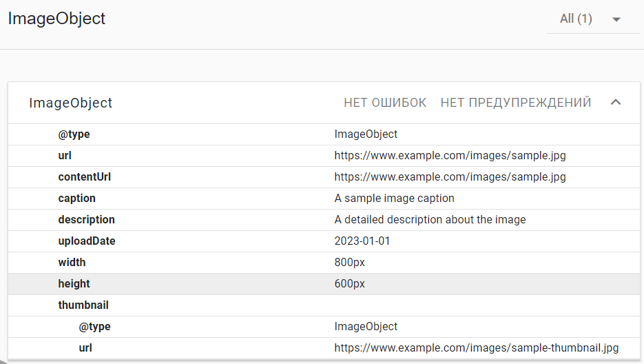
Task: Select the nested @type under thumbnail
Action: 94,327
